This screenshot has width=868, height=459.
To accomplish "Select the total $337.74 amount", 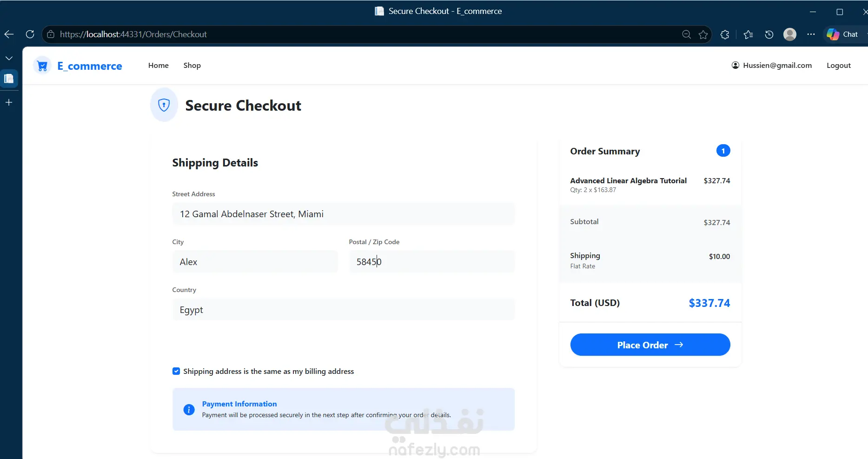I will (x=709, y=303).
